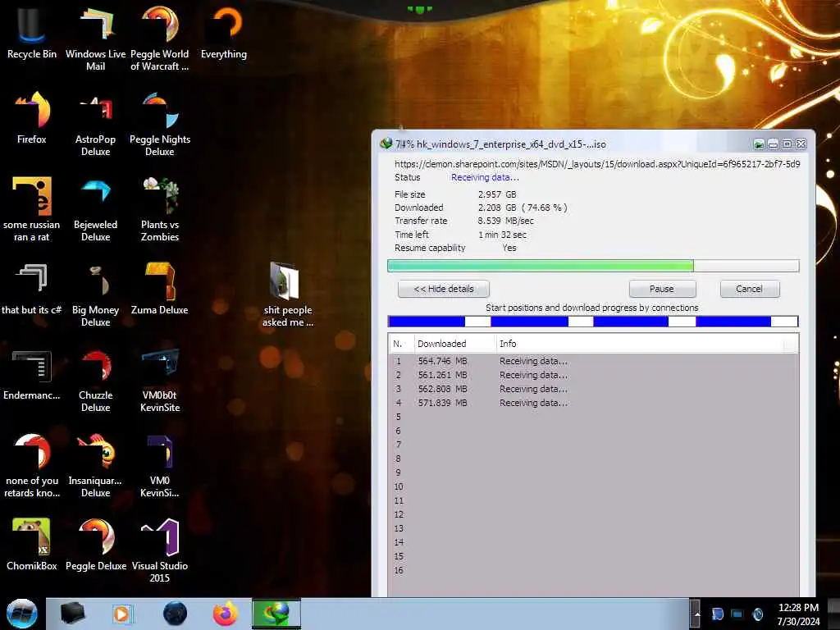
Task: Click the round tray icon by the clock
Action: 757,614
